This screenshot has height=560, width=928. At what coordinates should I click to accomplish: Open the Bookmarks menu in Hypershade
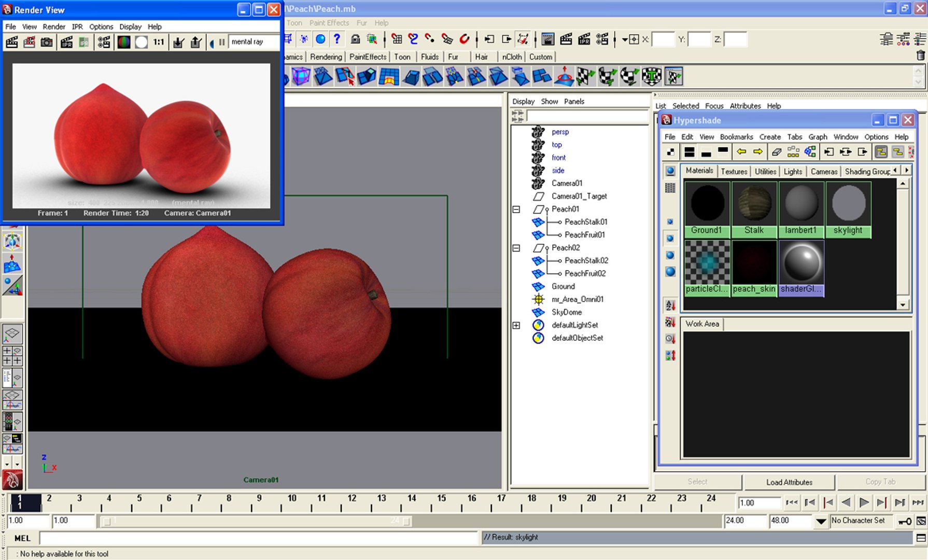point(736,137)
